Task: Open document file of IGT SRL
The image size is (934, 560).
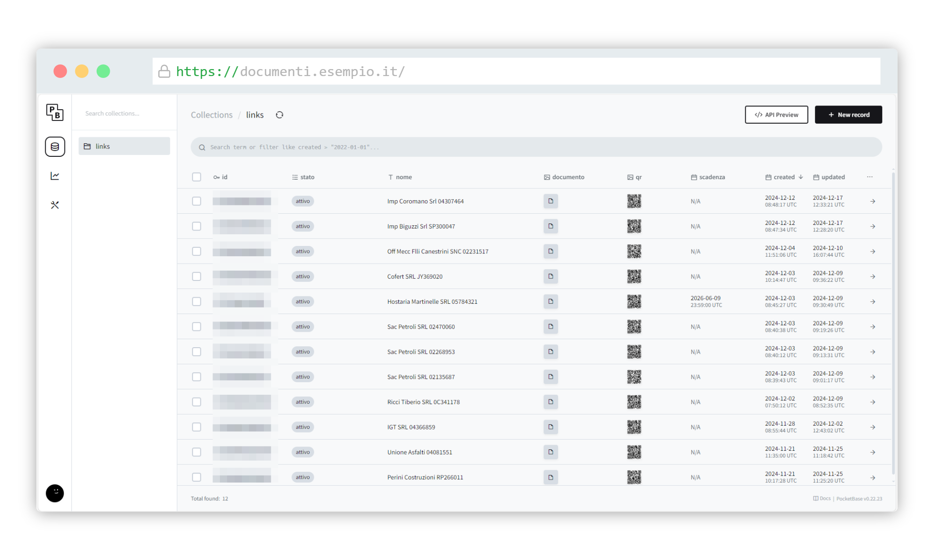Action: (551, 427)
